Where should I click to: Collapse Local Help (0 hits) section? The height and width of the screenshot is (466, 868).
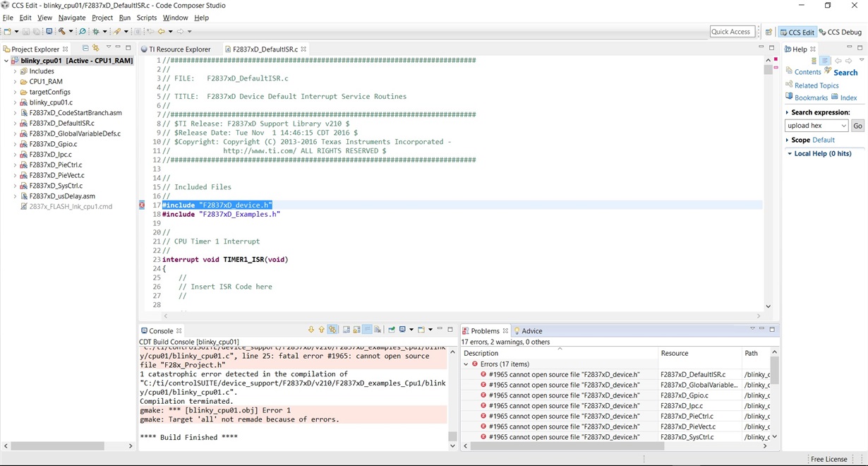tap(790, 153)
